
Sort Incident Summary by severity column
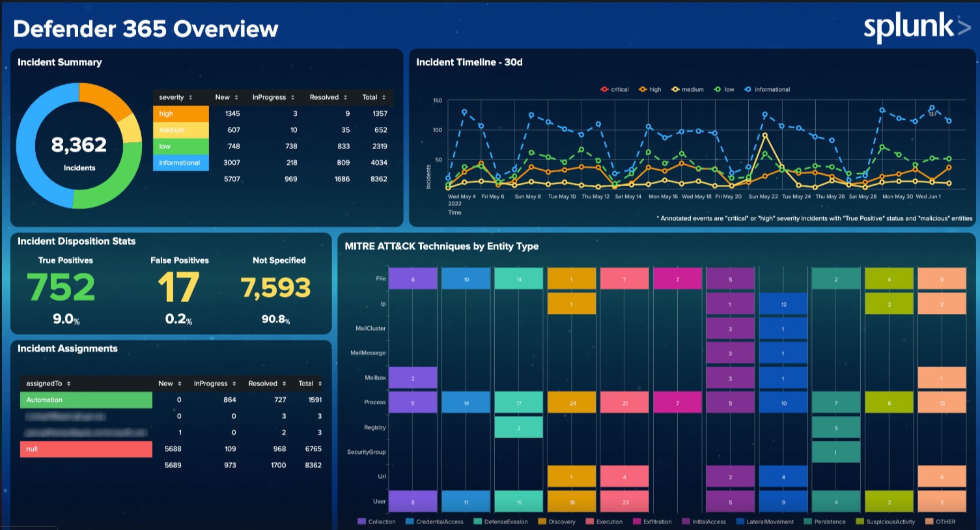pos(175,98)
